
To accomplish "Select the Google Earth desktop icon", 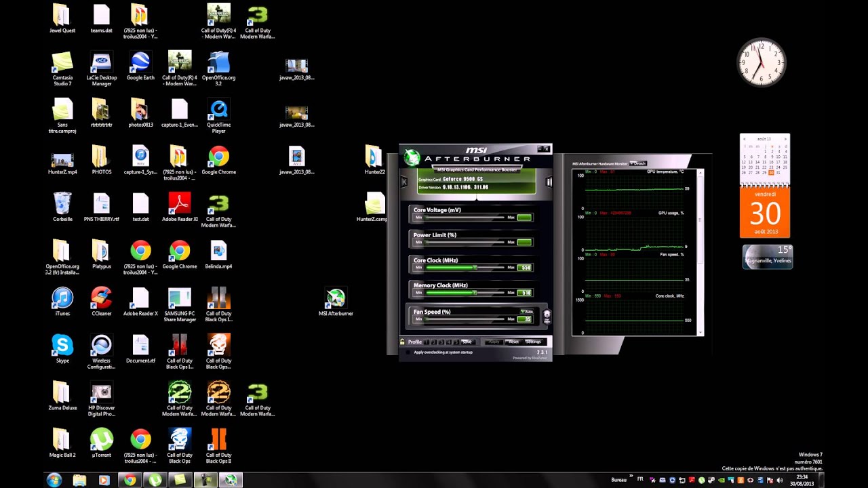I will click(x=140, y=66).
